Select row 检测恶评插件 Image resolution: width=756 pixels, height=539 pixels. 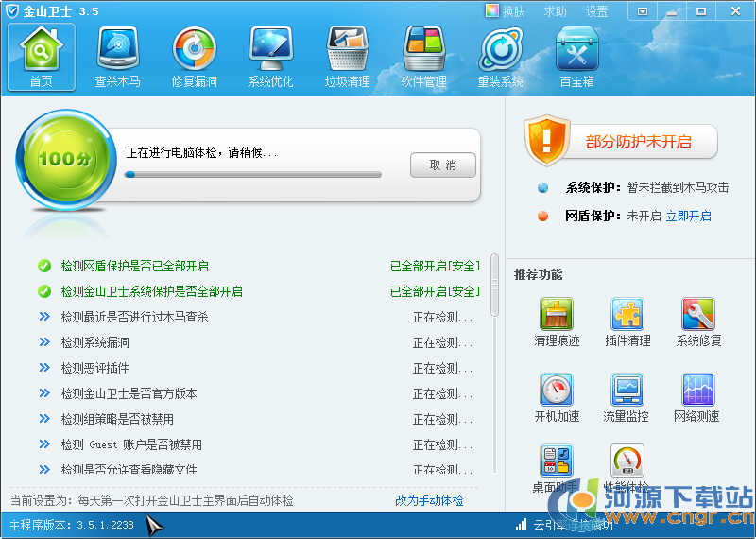tap(257, 368)
